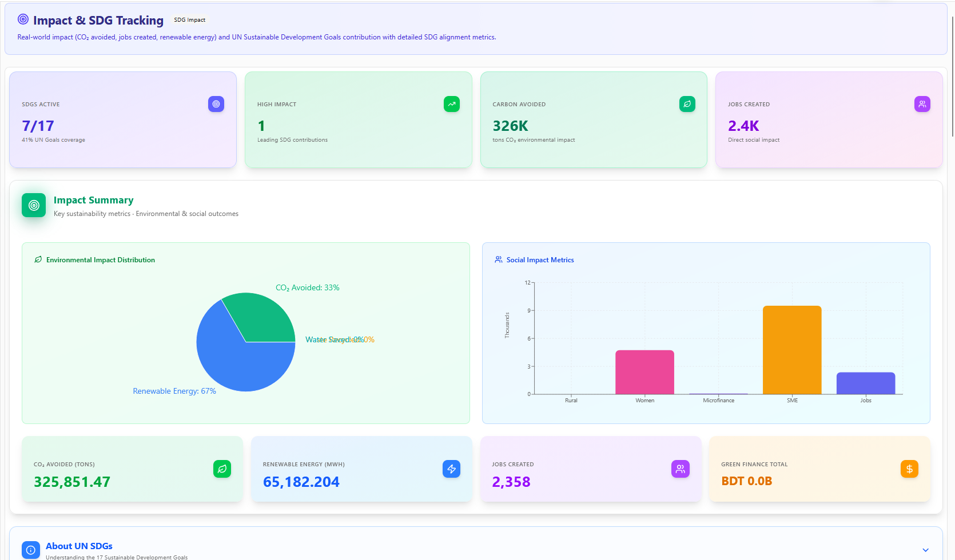The image size is (955, 560).
Task: Open the About UN SDGs heading
Action: tap(79, 546)
